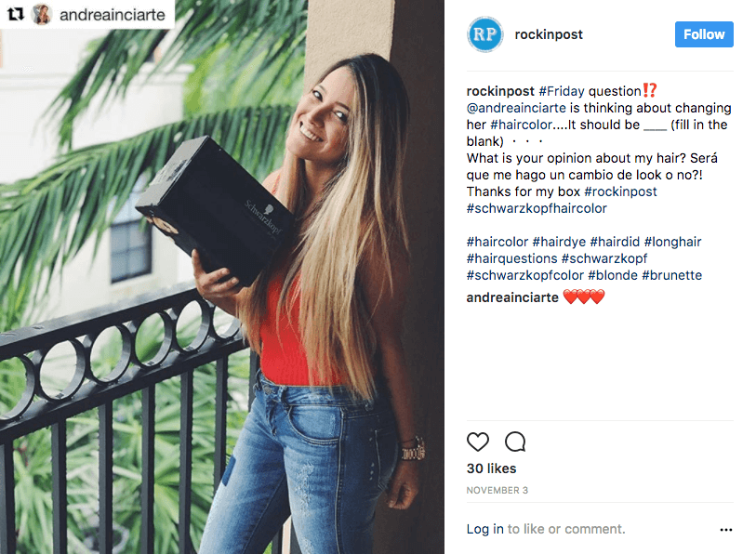Open the #schwarzkopfhaircolor hashtag
The width and height of the screenshot is (756, 554).
[x=537, y=208]
